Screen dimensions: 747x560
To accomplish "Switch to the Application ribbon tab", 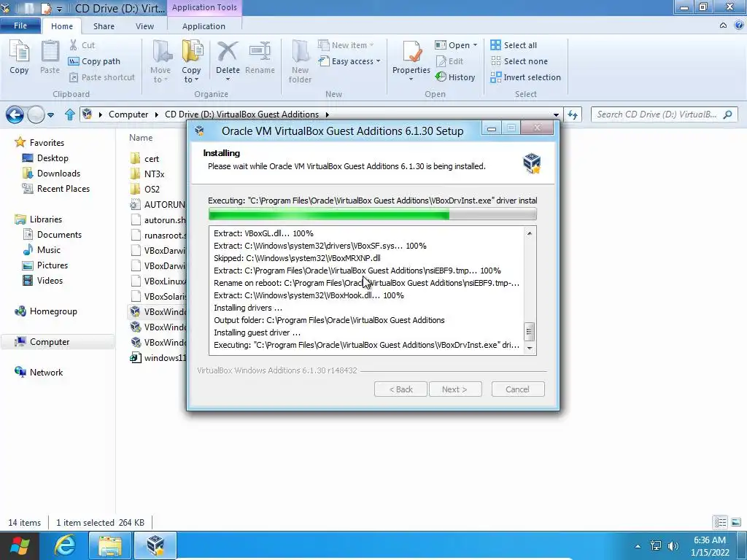I will click(204, 26).
